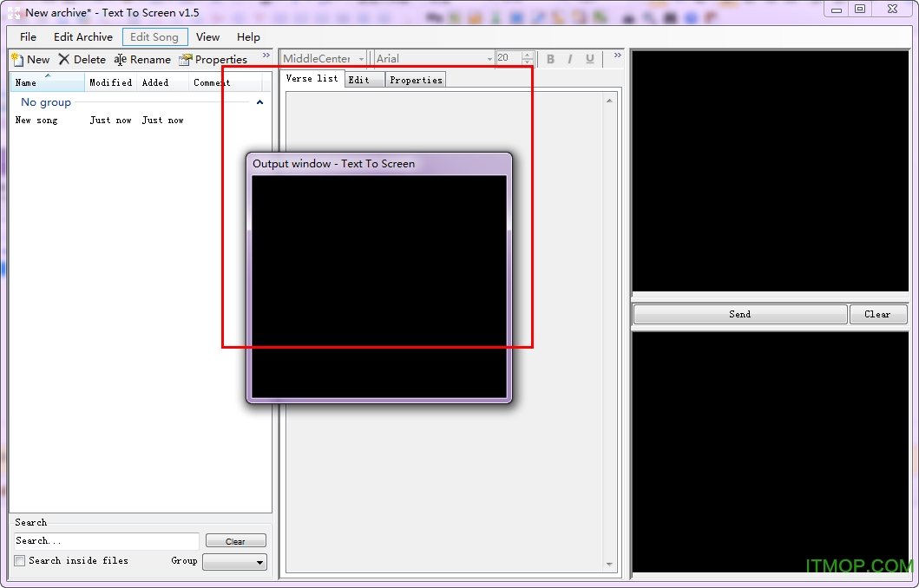
Task: Collapse the 'No group' section
Action: [259, 101]
